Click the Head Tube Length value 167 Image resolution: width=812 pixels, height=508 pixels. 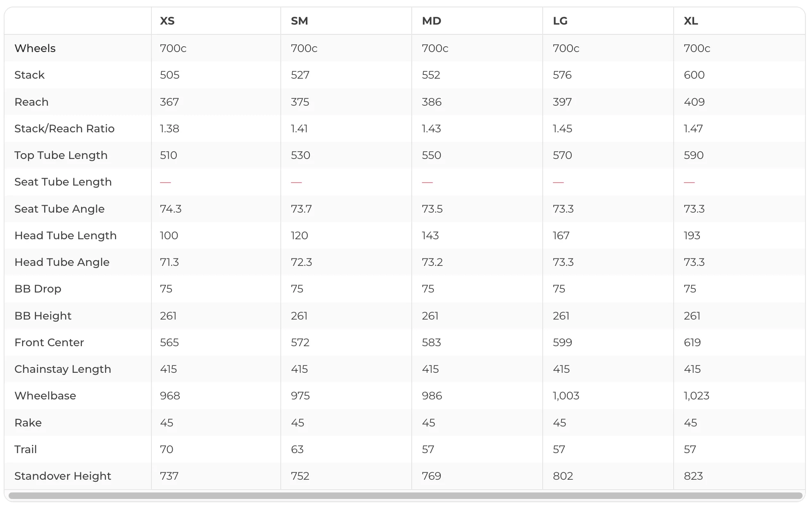coord(561,236)
